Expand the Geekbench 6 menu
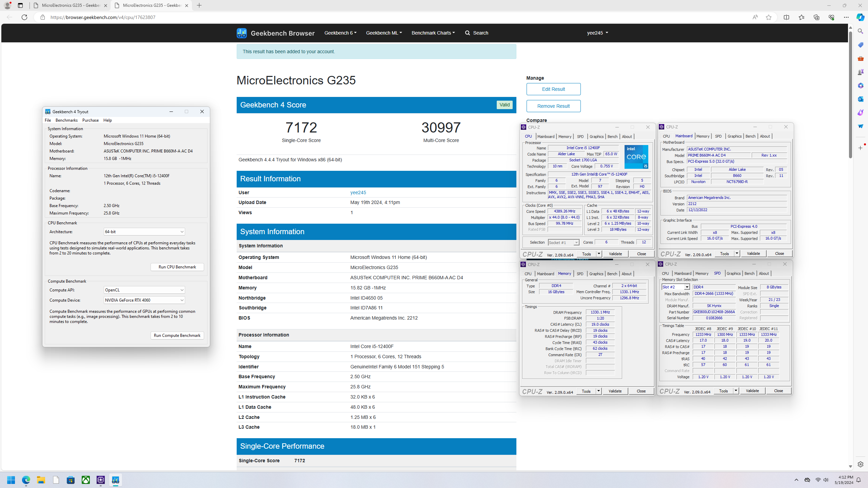 (340, 33)
